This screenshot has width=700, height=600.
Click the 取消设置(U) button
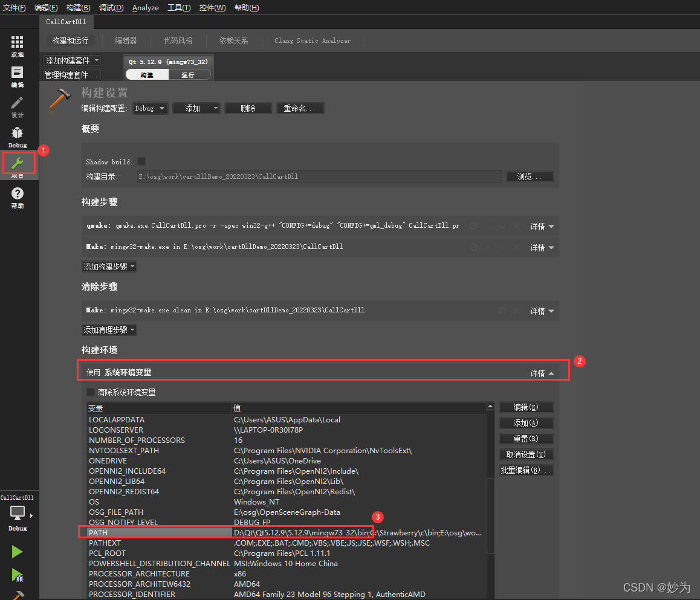tap(527, 454)
